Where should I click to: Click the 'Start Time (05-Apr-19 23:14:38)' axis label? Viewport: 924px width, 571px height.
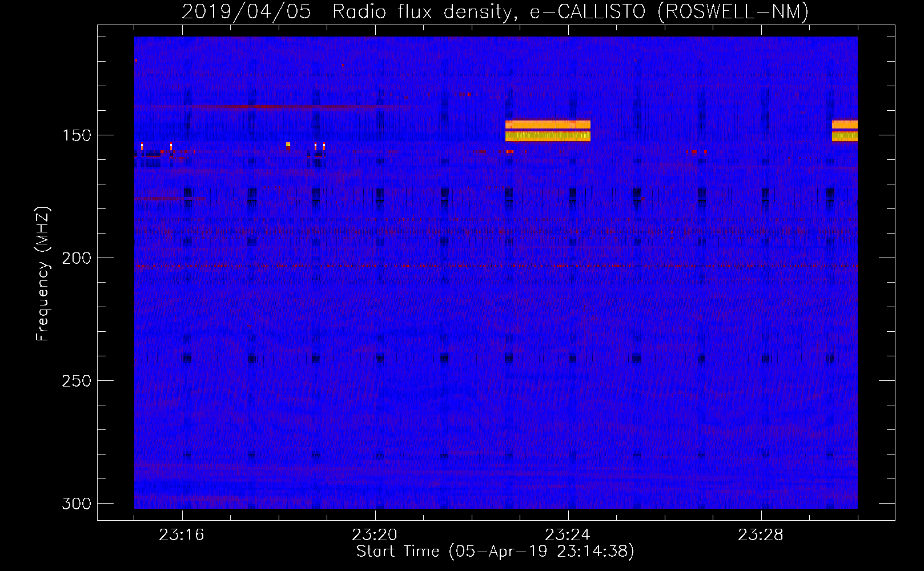[495, 552]
